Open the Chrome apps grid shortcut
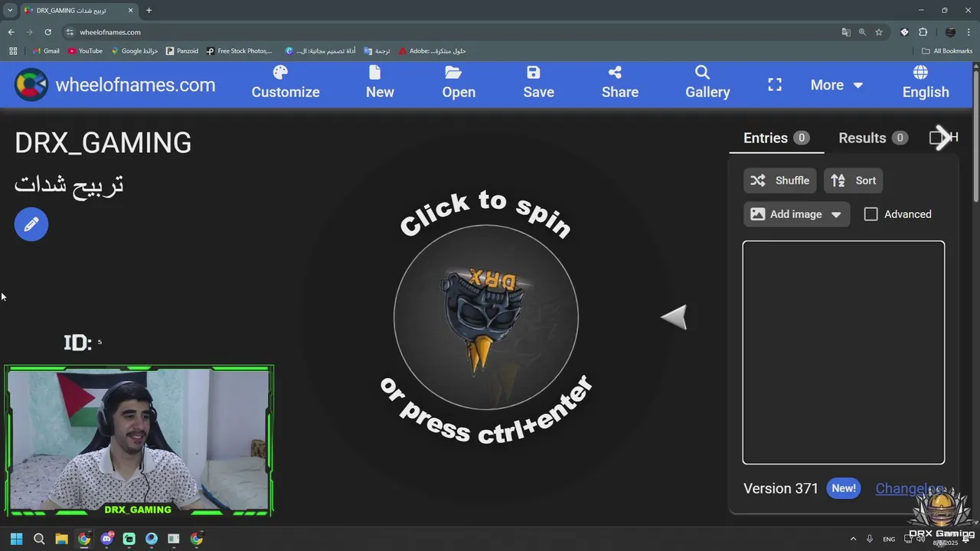The image size is (980, 551). click(13, 51)
